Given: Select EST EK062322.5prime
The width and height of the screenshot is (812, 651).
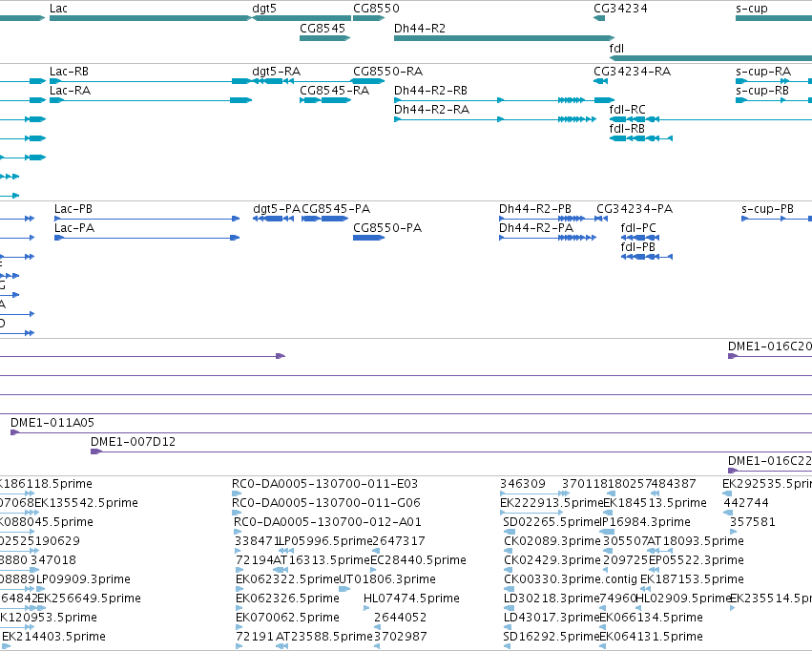Looking at the screenshot, I should [287, 579].
